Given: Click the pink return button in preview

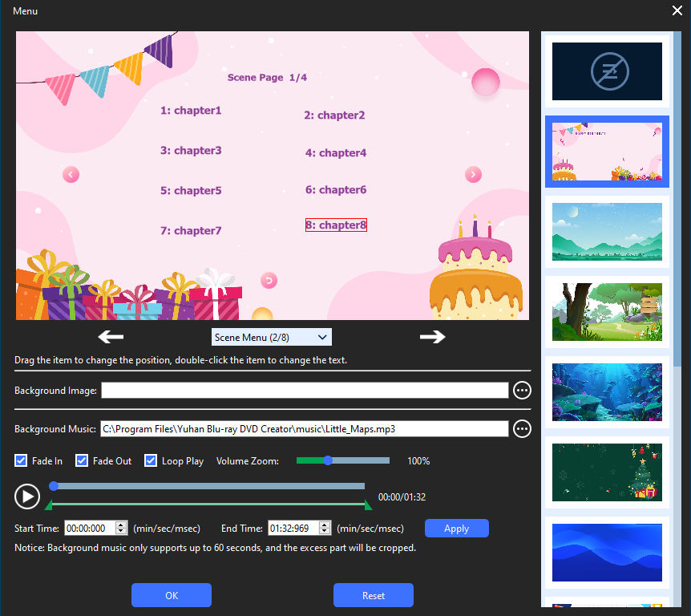Looking at the screenshot, I should pyautogui.click(x=269, y=280).
